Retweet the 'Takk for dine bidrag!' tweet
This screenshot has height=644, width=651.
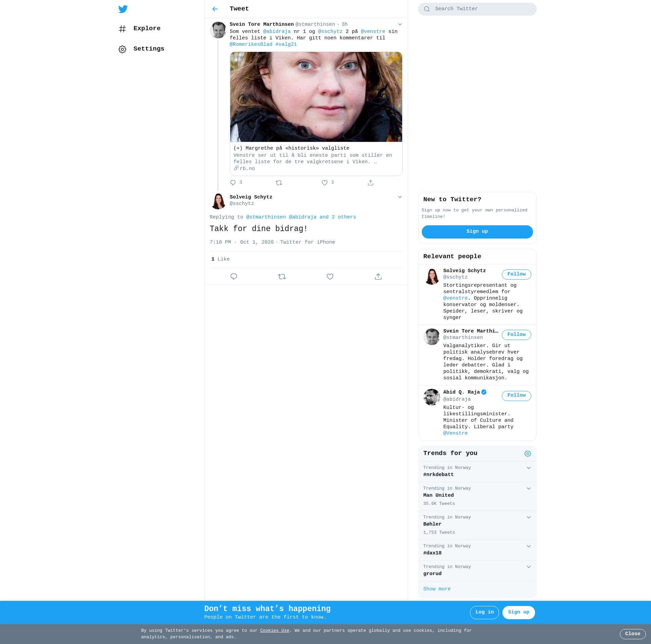(282, 277)
